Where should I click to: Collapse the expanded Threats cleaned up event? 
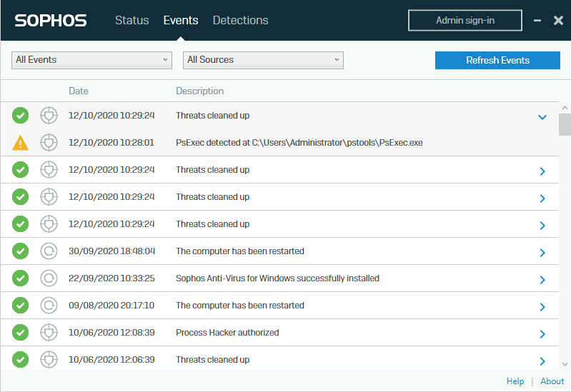(542, 116)
